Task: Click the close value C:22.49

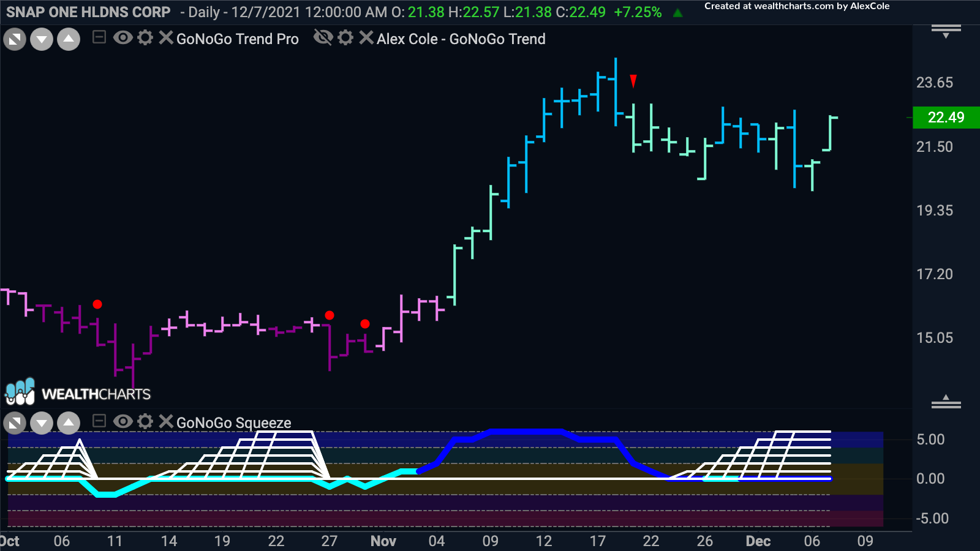Action: [581, 12]
